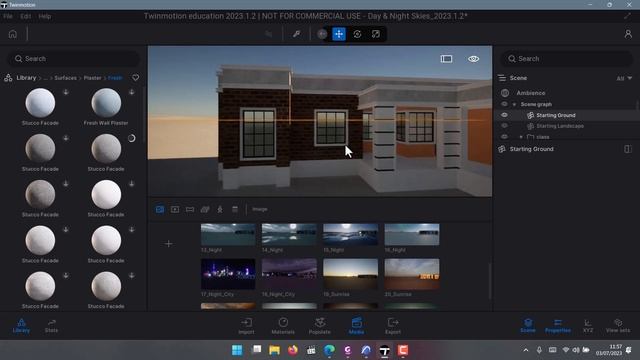
Task: Switch to the Scene panel tab
Action: (528, 326)
